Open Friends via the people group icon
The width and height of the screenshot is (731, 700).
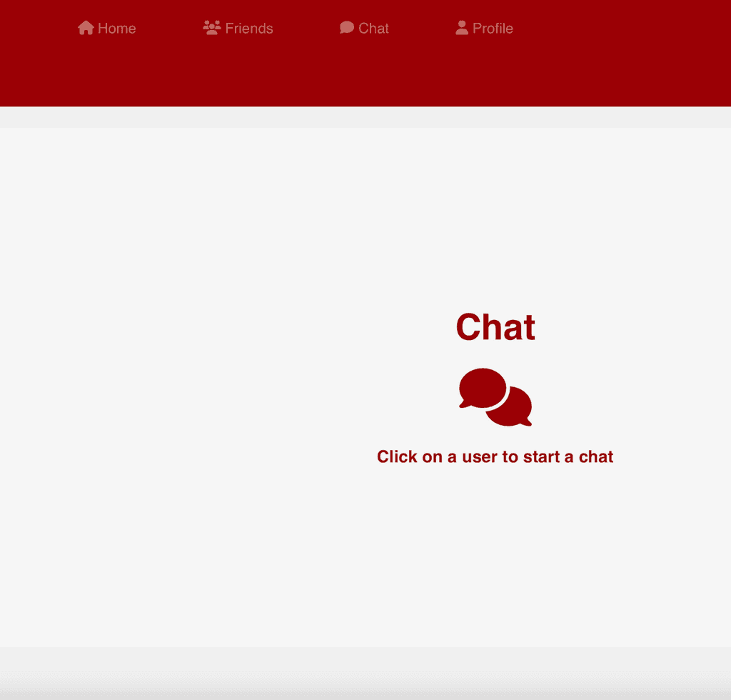(211, 28)
